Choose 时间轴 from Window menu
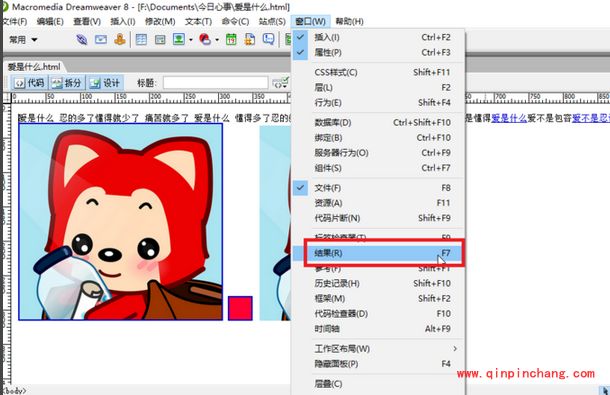The height and width of the screenshot is (395, 610). (x=378, y=329)
